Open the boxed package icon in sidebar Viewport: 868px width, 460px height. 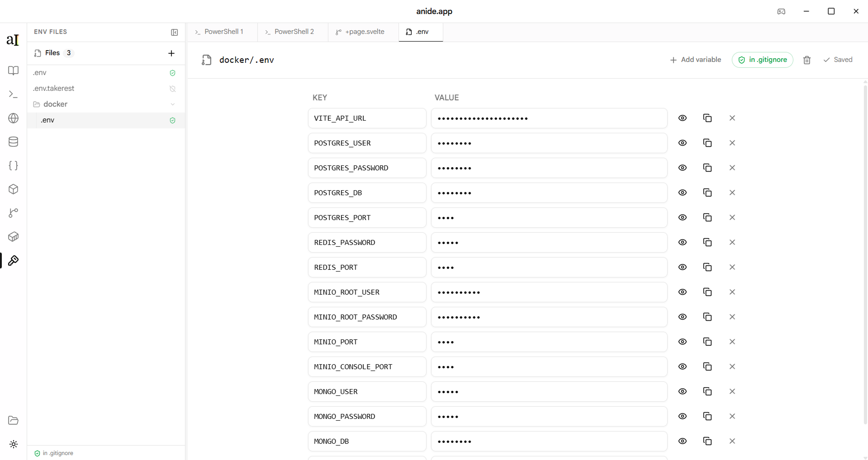(x=13, y=237)
